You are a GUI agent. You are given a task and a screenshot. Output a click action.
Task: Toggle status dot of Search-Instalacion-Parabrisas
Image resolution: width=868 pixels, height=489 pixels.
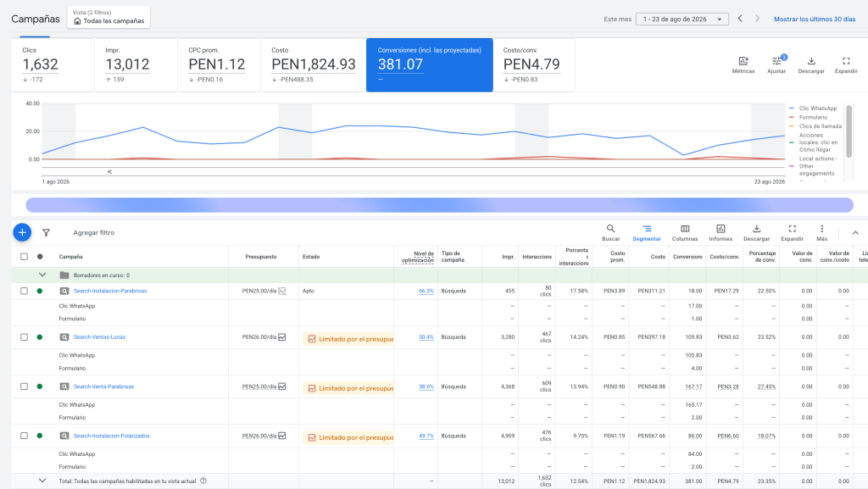click(x=40, y=291)
